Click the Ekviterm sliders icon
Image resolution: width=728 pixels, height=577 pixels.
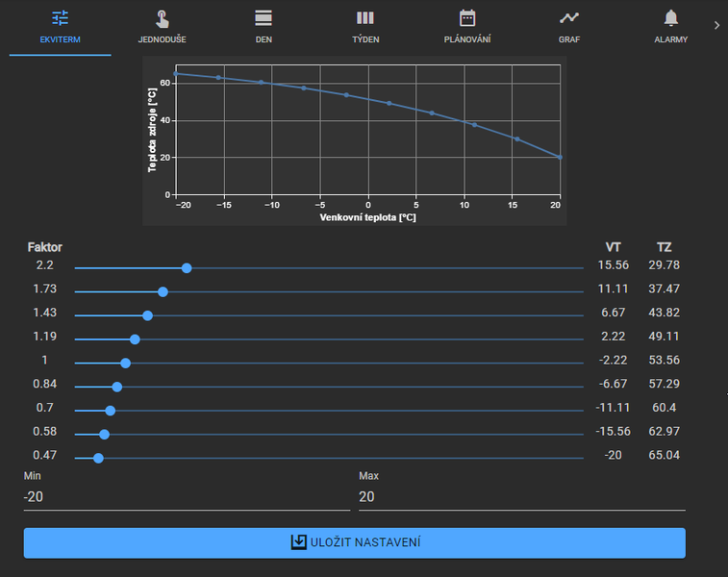click(x=60, y=18)
